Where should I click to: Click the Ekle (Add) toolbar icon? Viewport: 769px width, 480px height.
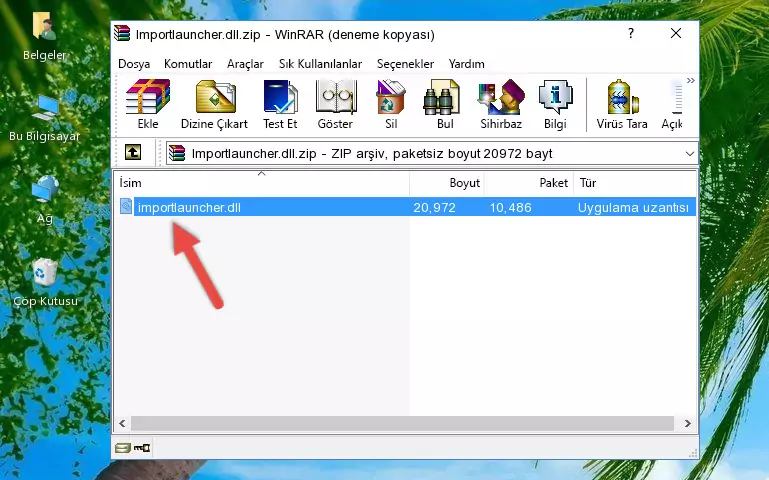148,97
